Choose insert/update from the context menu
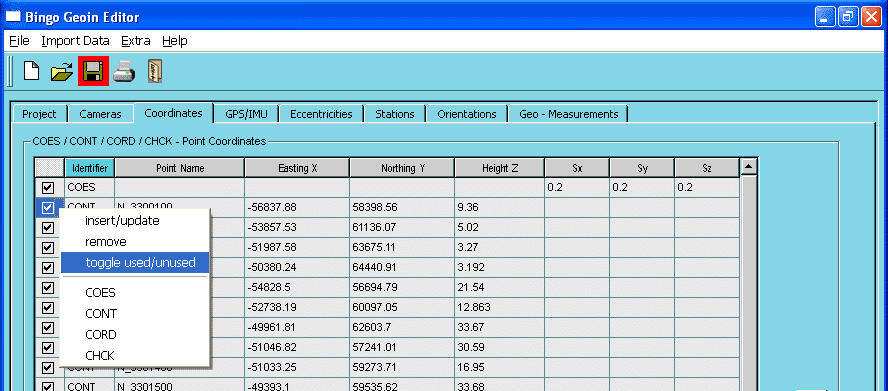The width and height of the screenshot is (888, 391). 135,220
